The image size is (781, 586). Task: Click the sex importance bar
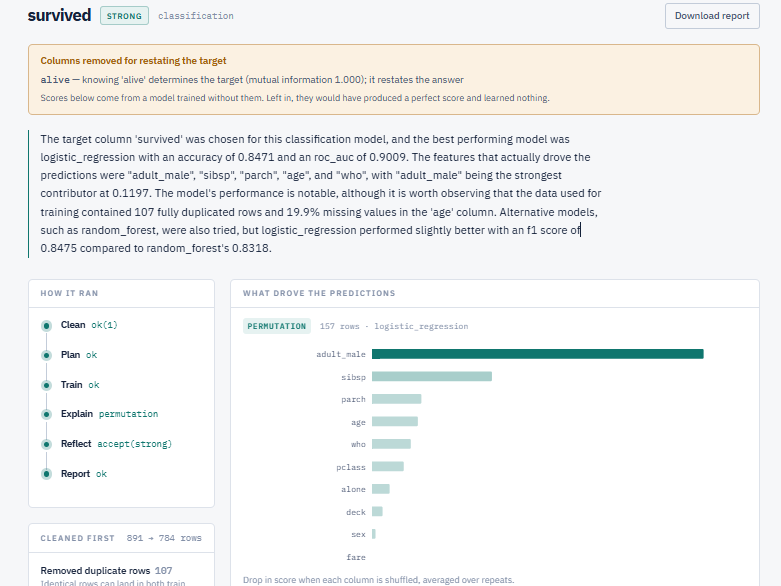pos(374,534)
